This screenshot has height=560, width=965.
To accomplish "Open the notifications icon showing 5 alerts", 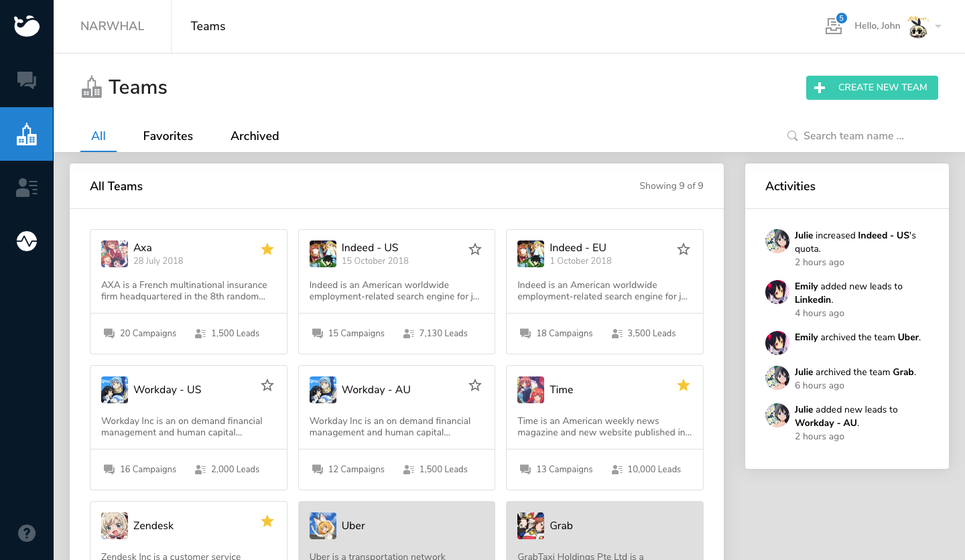I will tap(834, 25).
